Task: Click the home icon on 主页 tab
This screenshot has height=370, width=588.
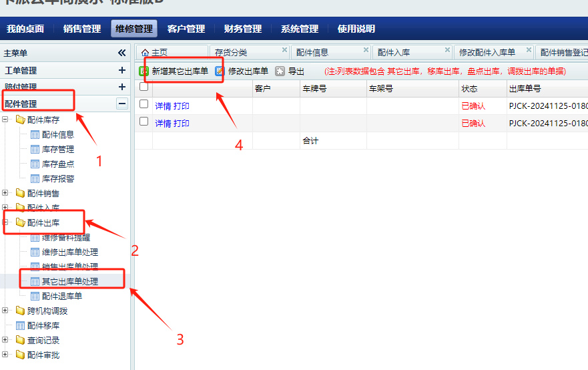Action: click(x=145, y=53)
